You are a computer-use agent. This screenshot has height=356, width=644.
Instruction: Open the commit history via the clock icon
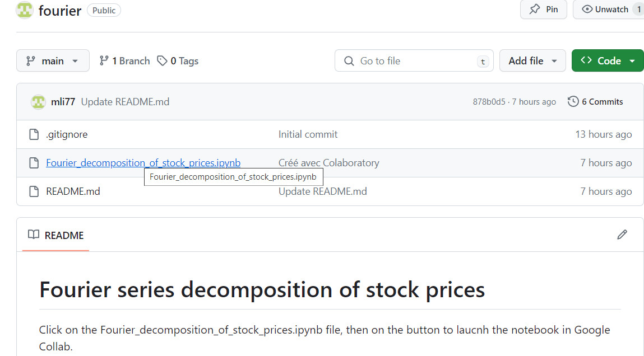[x=573, y=101]
